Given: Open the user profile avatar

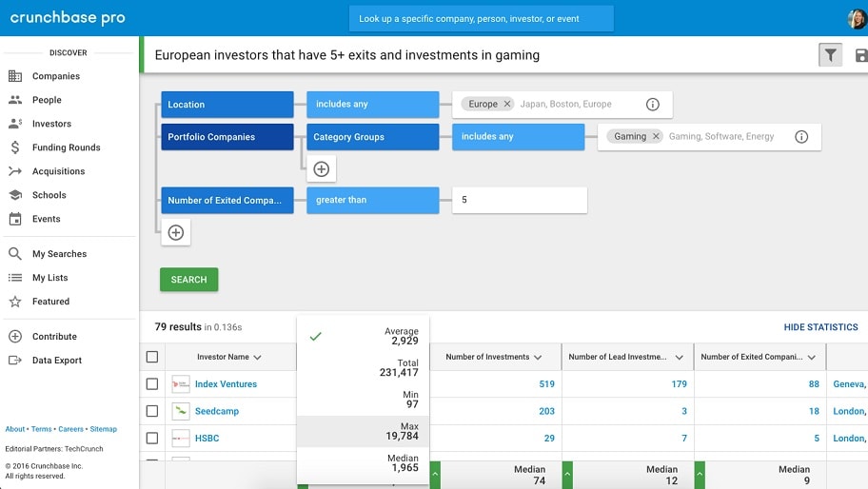Looking at the screenshot, I should click(x=857, y=18).
